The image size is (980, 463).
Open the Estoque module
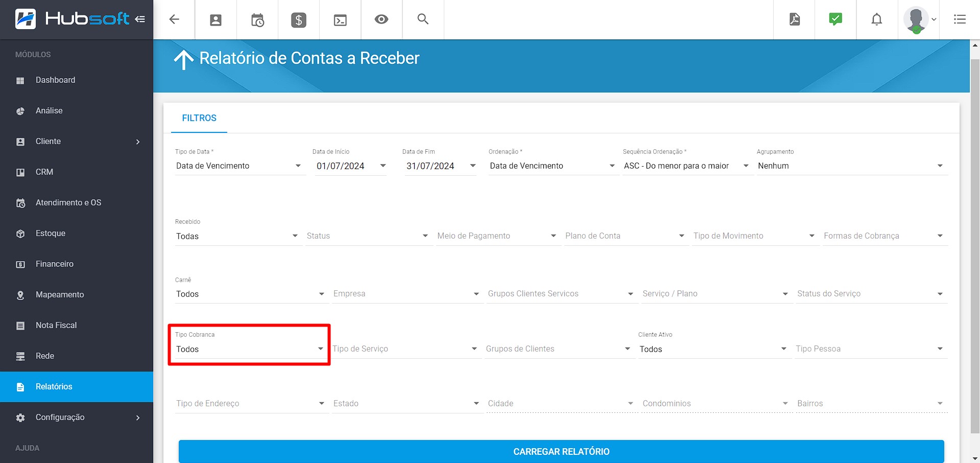coord(77,234)
